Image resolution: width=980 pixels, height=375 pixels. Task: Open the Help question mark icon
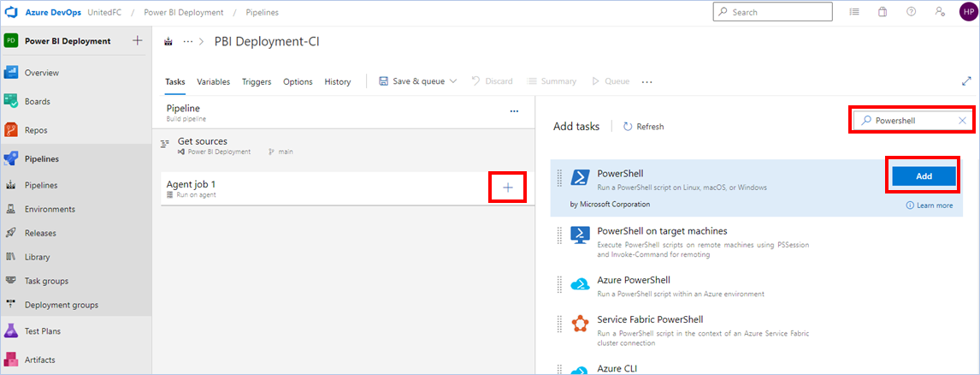point(912,12)
